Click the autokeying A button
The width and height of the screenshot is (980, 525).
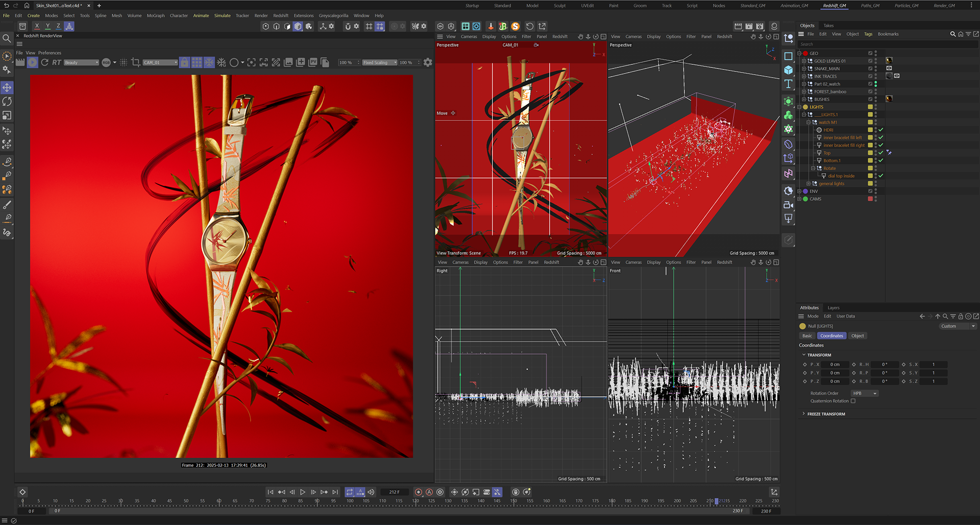pyautogui.click(x=429, y=492)
